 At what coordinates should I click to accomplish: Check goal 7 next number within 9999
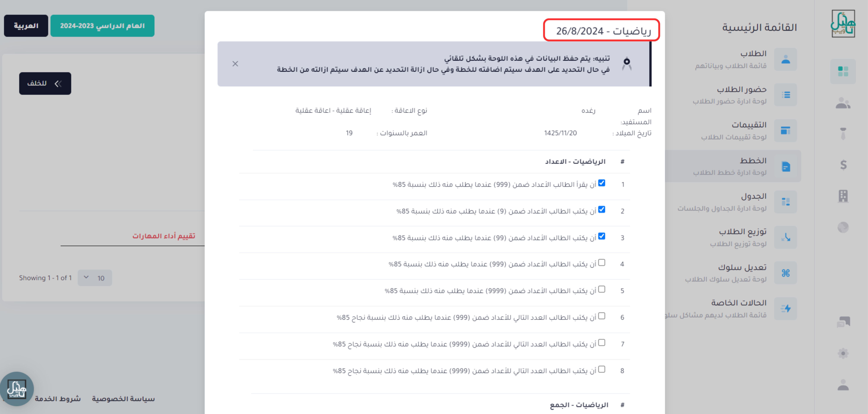point(602,343)
